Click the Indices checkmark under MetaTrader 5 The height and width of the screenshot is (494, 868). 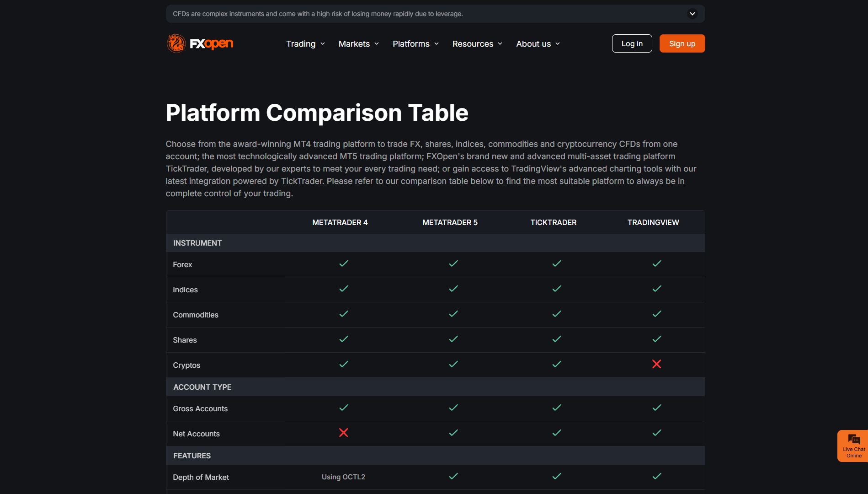(x=453, y=289)
